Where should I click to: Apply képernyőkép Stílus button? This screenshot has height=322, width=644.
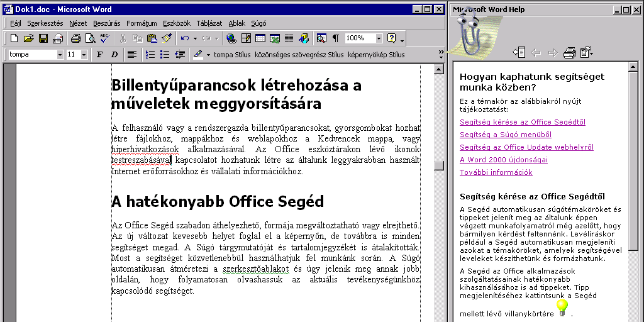[376, 55]
